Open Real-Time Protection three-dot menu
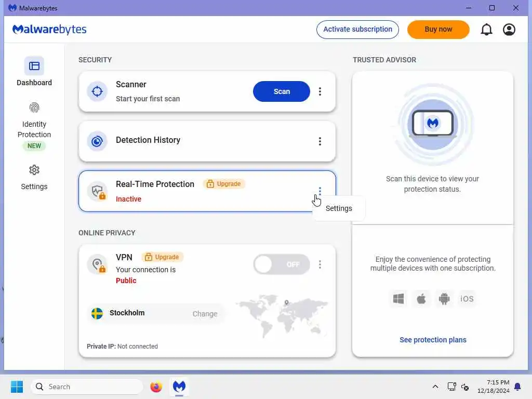532x399 pixels. pos(320,191)
